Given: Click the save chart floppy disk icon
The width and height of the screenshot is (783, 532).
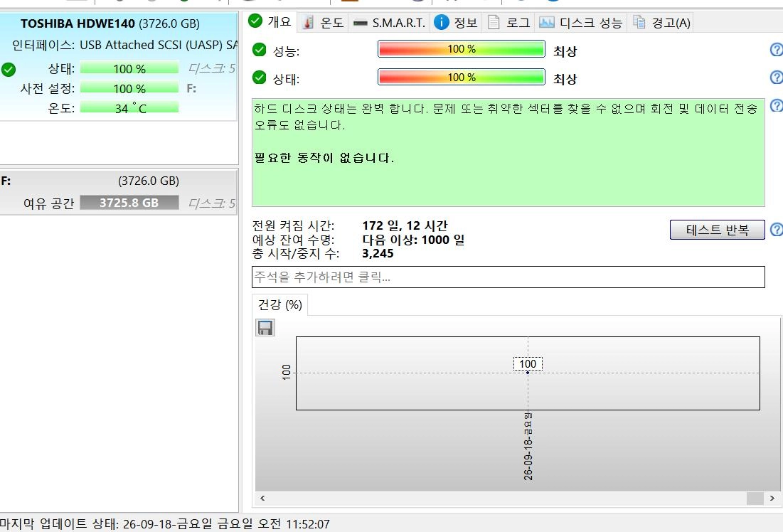Looking at the screenshot, I should [265, 328].
